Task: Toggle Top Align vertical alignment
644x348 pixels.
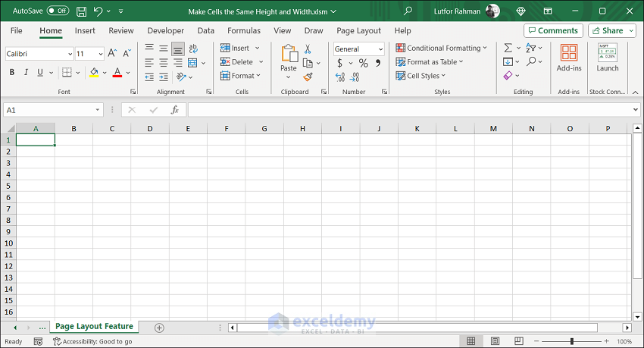Action: pos(149,49)
